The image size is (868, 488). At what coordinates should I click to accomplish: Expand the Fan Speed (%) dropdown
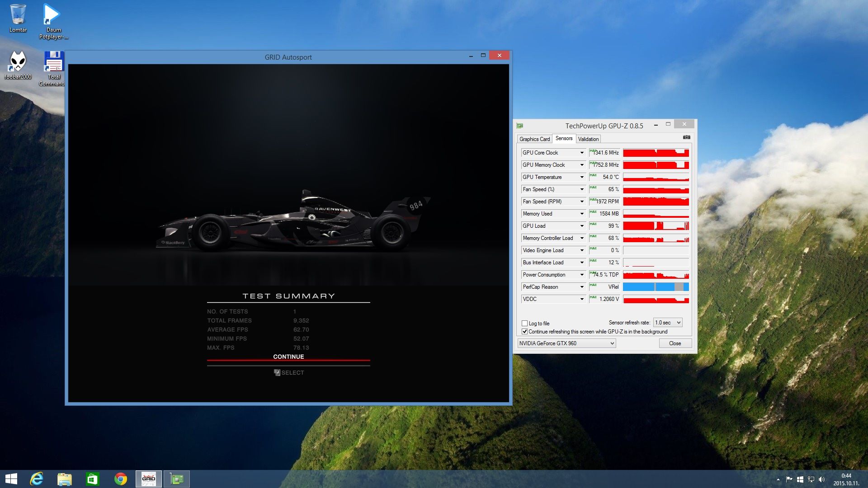point(582,189)
